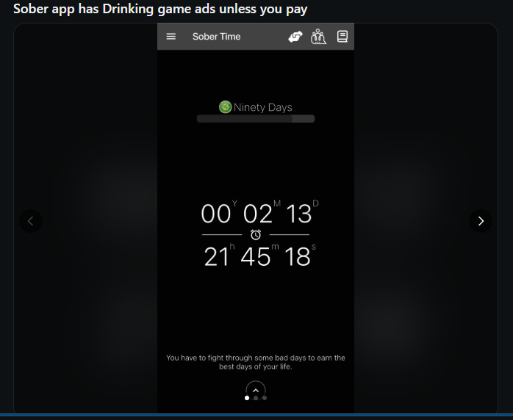Click the 21 hours counter
The width and height of the screenshot is (513, 420).
[x=216, y=257]
